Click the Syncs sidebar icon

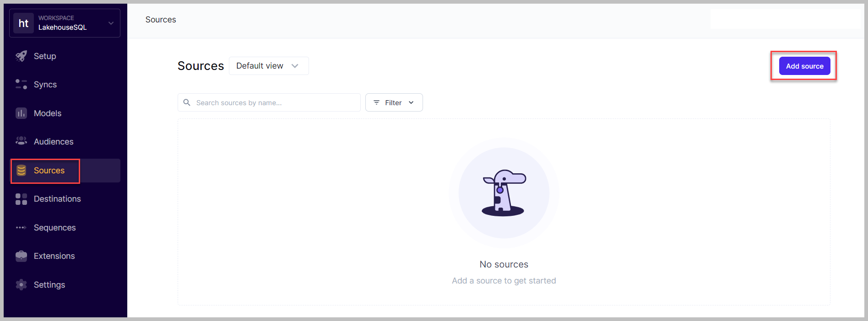[x=21, y=85]
